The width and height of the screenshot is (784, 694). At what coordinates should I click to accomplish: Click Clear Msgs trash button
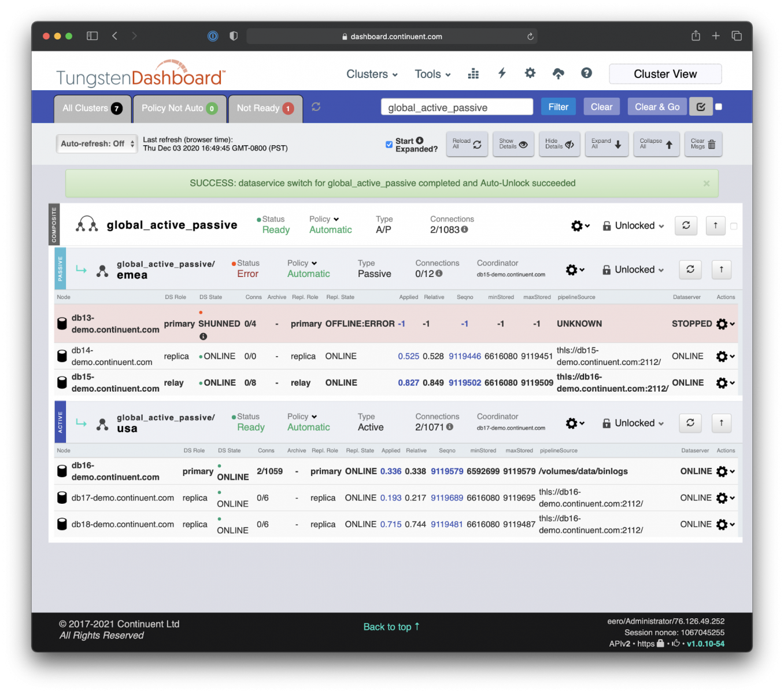point(703,144)
